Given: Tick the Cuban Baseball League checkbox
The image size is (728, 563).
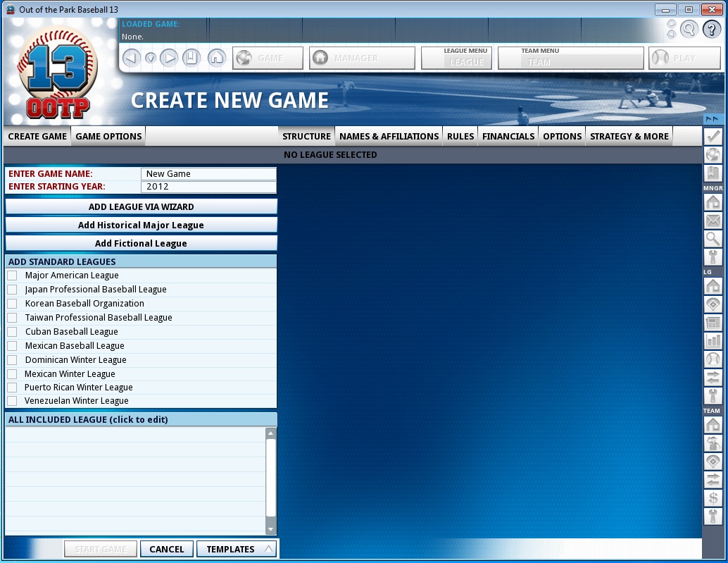Looking at the screenshot, I should click(13, 332).
